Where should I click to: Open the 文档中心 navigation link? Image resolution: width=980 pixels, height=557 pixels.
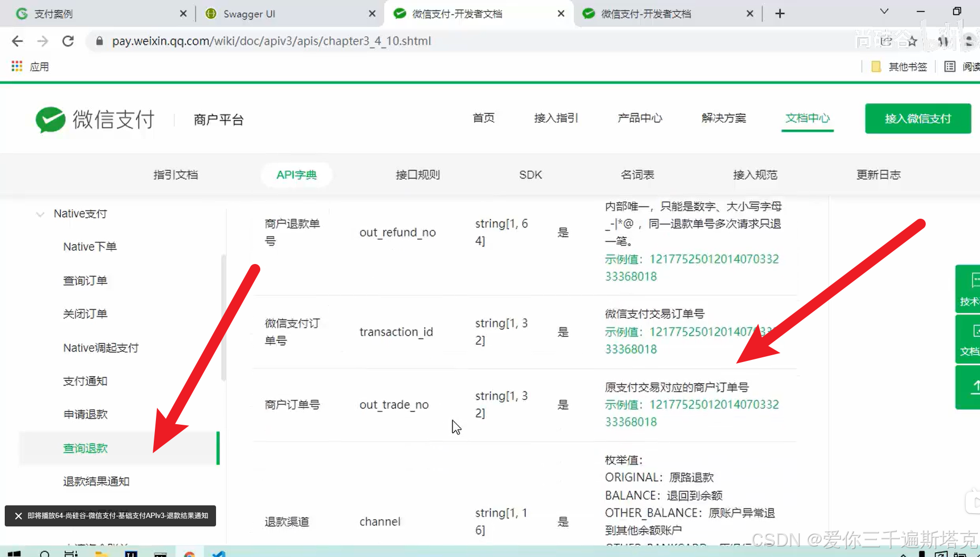pyautogui.click(x=807, y=118)
